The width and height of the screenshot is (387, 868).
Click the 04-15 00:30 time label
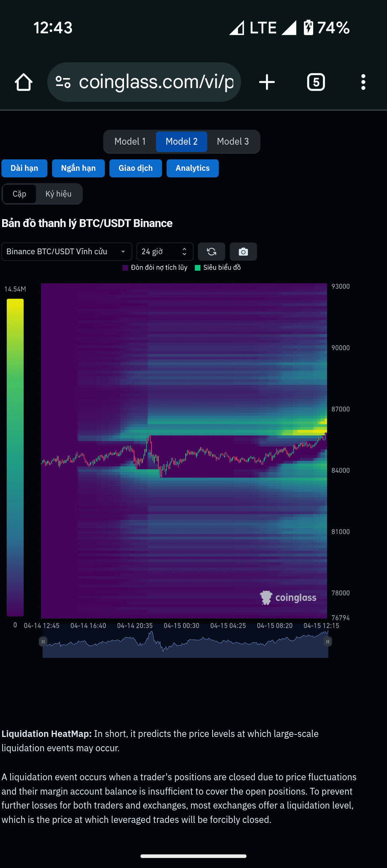click(181, 626)
